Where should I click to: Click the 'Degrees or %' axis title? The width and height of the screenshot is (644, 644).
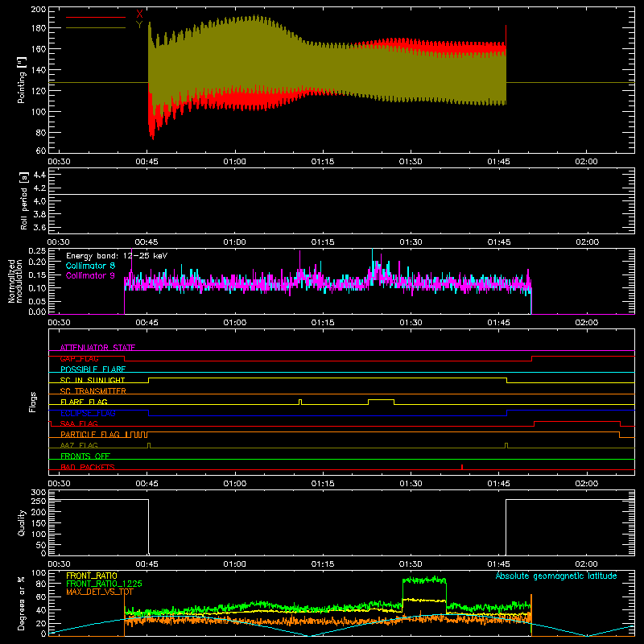point(22,603)
